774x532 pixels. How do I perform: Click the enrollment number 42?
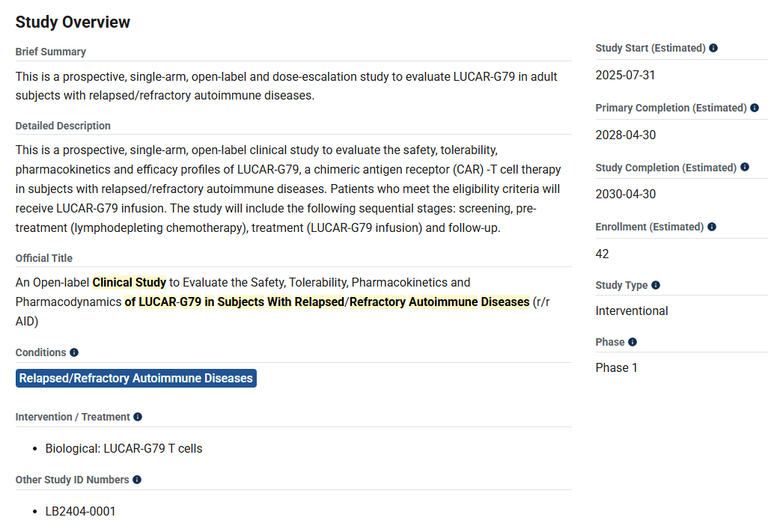tap(603, 254)
